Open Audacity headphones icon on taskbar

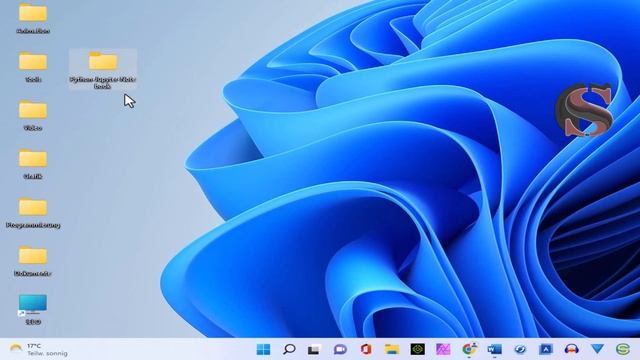coord(571,349)
